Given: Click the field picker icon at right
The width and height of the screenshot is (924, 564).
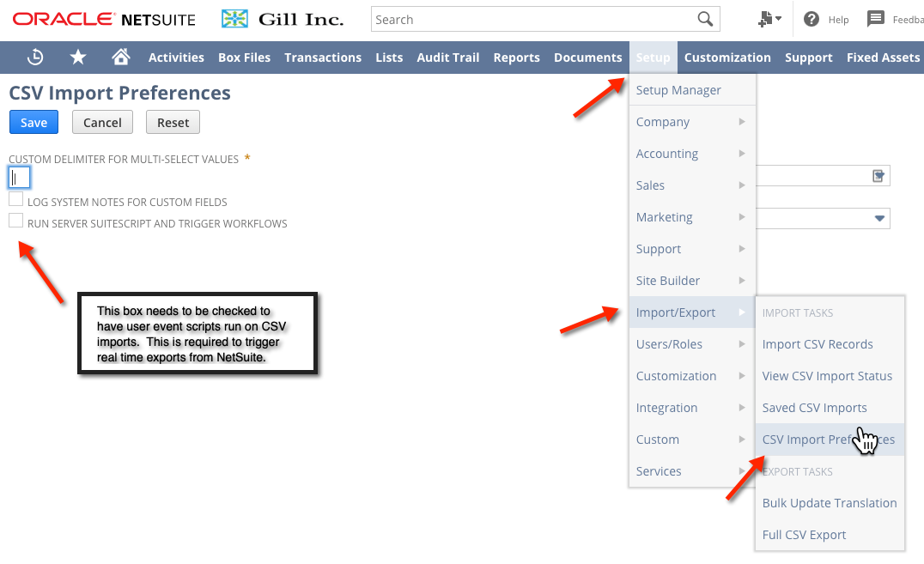Looking at the screenshot, I should tap(878, 176).
